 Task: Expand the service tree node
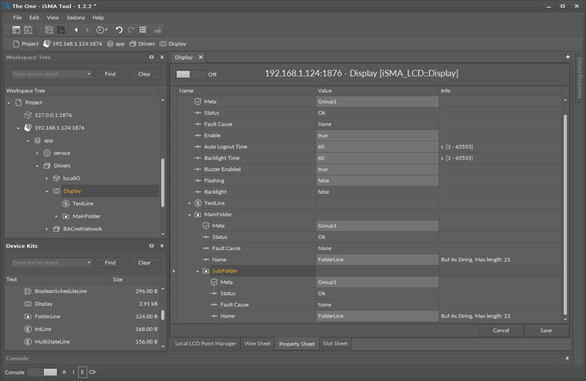37,153
